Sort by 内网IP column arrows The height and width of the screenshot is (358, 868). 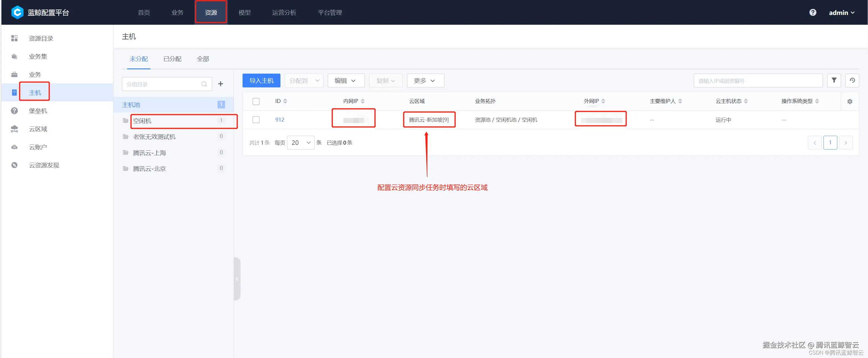pyautogui.click(x=363, y=101)
